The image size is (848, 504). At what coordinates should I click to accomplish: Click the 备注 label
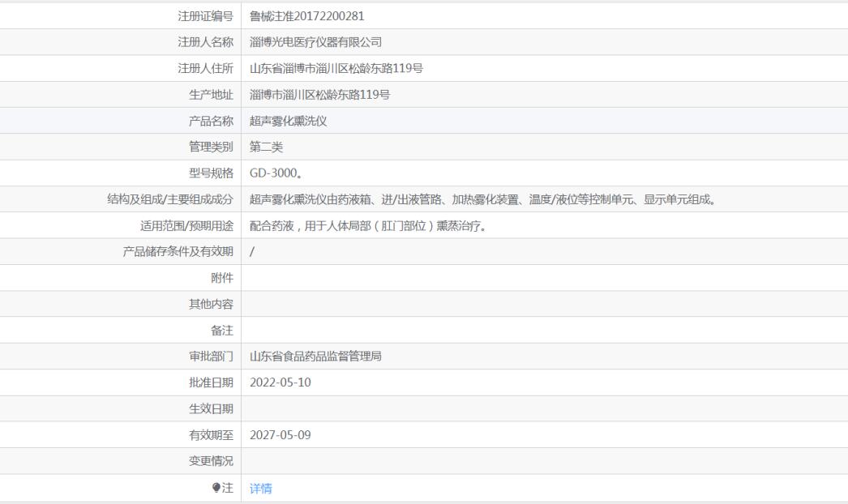pyautogui.click(x=222, y=330)
